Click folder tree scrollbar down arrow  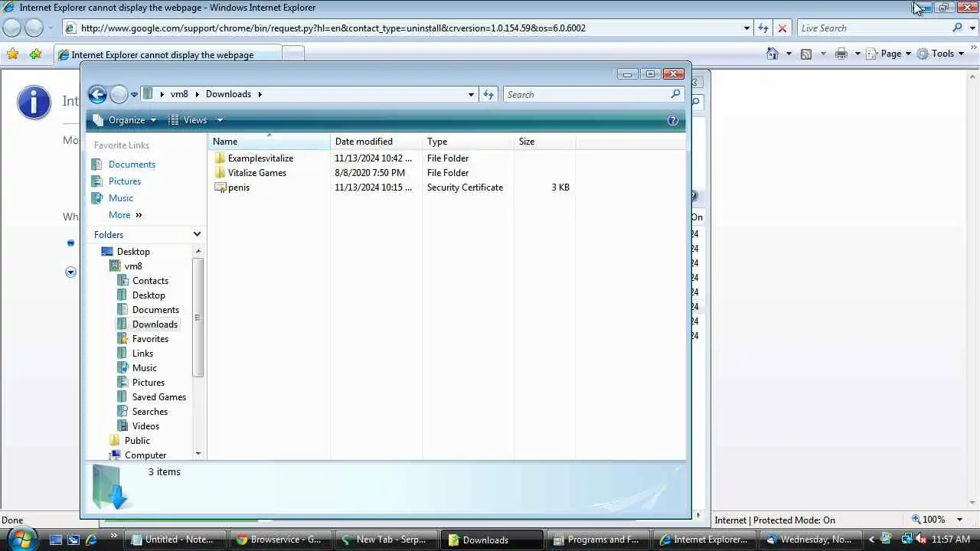coord(198,454)
